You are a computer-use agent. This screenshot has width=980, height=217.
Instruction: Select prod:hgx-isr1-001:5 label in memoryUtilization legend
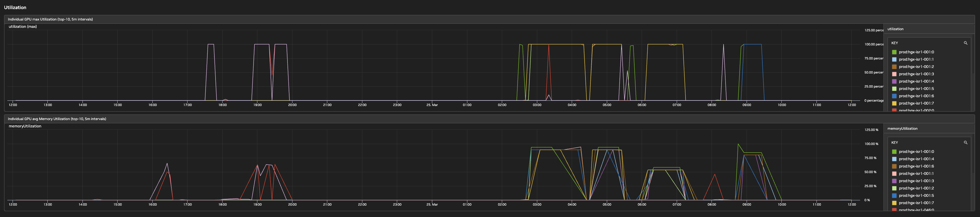(x=916, y=196)
